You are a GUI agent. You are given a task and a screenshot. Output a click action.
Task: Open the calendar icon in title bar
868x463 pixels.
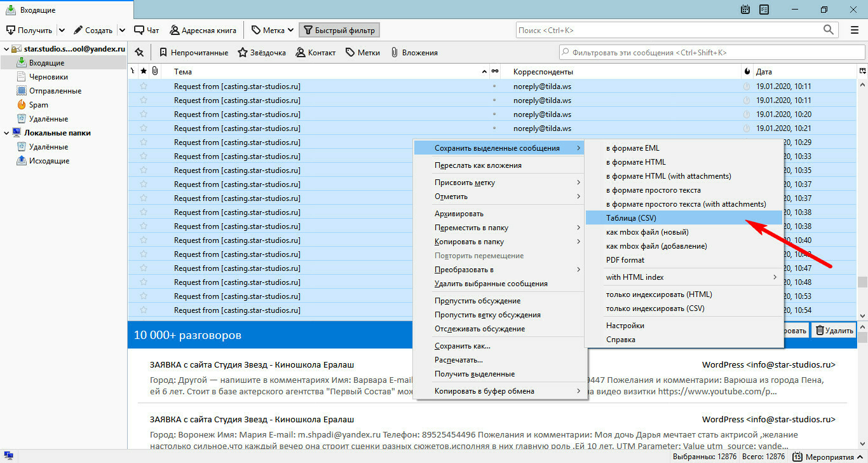point(746,10)
